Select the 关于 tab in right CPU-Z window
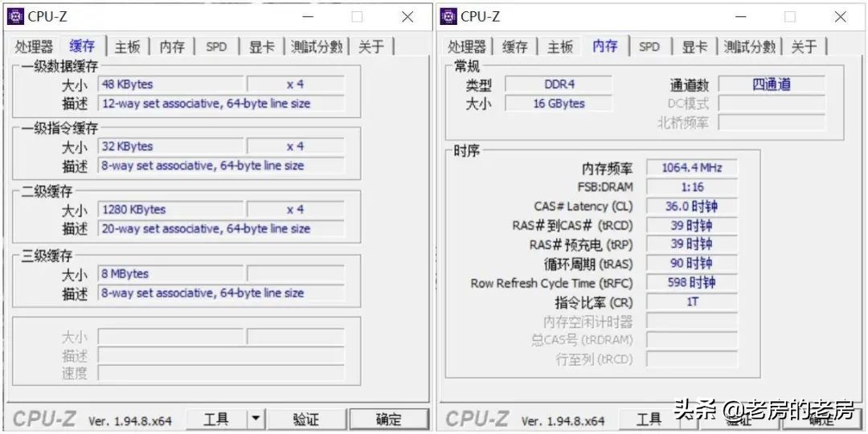This screenshot has width=868, height=434. (x=804, y=47)
